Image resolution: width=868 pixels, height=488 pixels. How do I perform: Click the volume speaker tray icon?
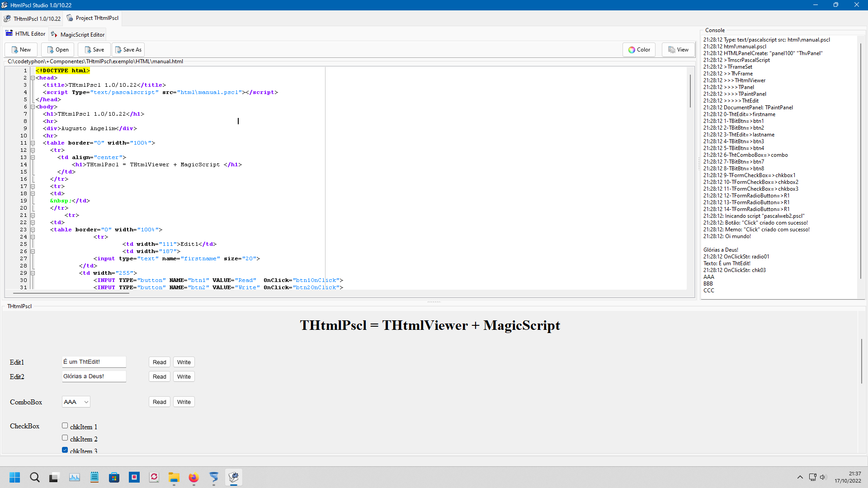pyautogui.click(x=822, y=477)
